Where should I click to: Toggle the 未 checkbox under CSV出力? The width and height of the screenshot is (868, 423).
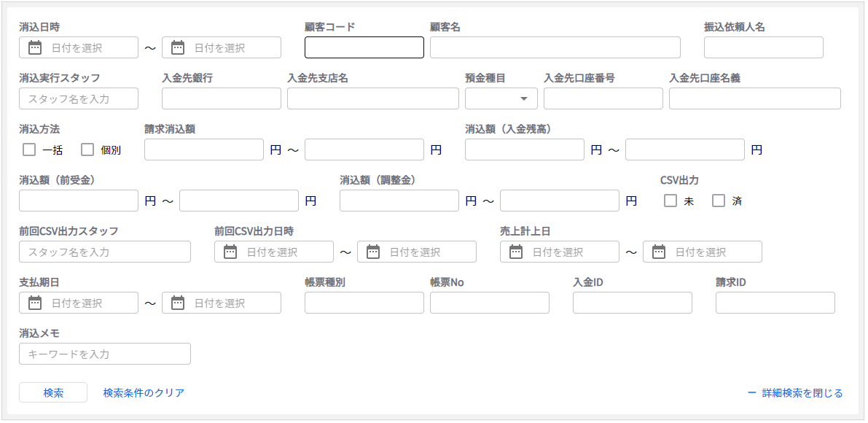point(670,201)
